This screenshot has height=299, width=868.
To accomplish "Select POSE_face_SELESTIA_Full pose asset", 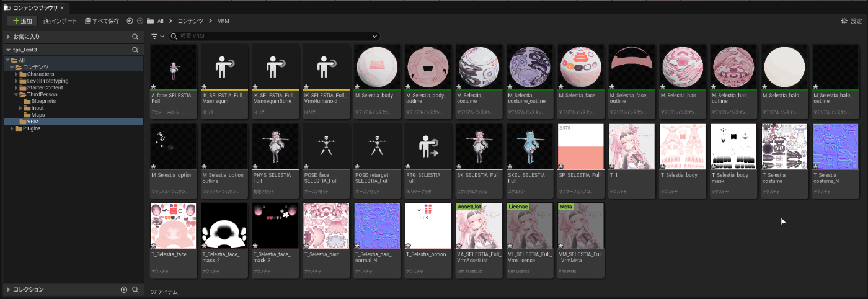I will click(326, 161).
